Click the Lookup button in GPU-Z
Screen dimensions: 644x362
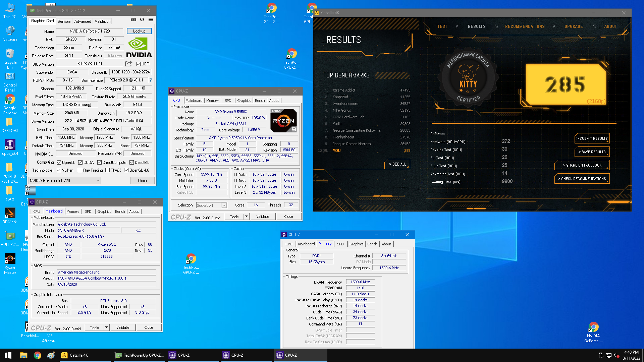(139, 31)
